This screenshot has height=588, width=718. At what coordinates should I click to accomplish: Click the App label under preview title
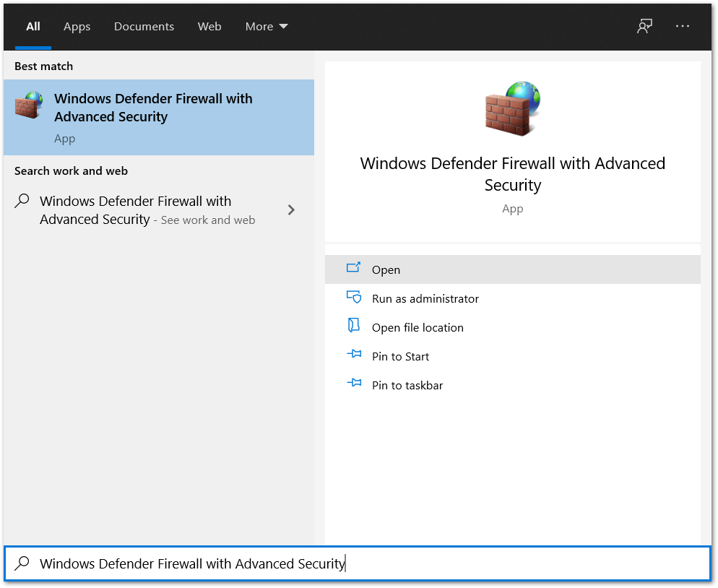512,209
